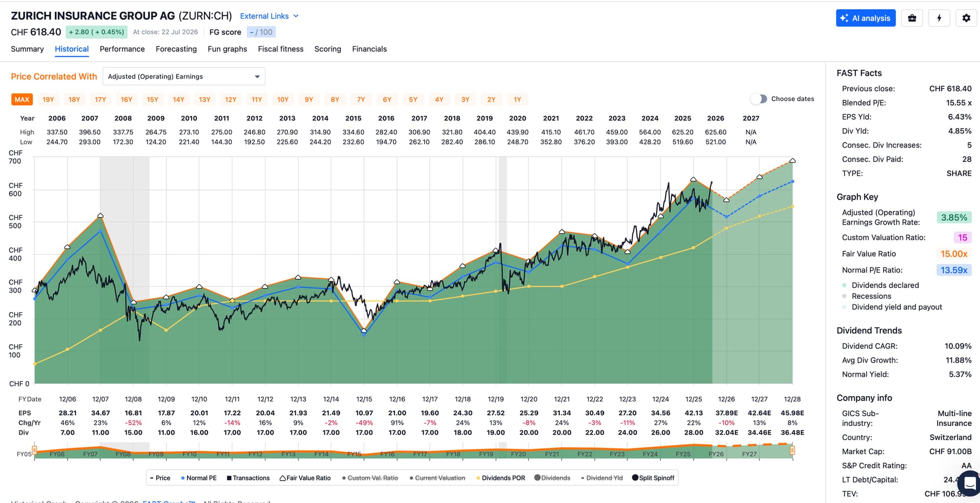Click the left range slider handle at FY05
This screenshot has height=503, width=980.
pyautogui.click(x=35, y=450)
